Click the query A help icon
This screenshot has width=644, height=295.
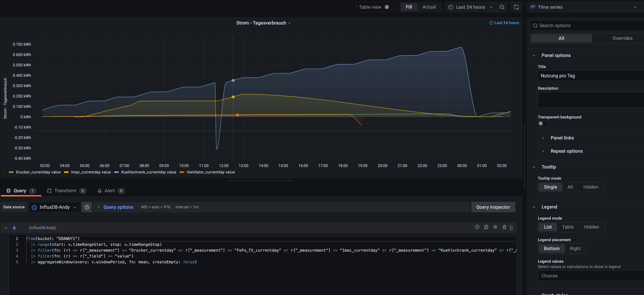click(477, 227)
